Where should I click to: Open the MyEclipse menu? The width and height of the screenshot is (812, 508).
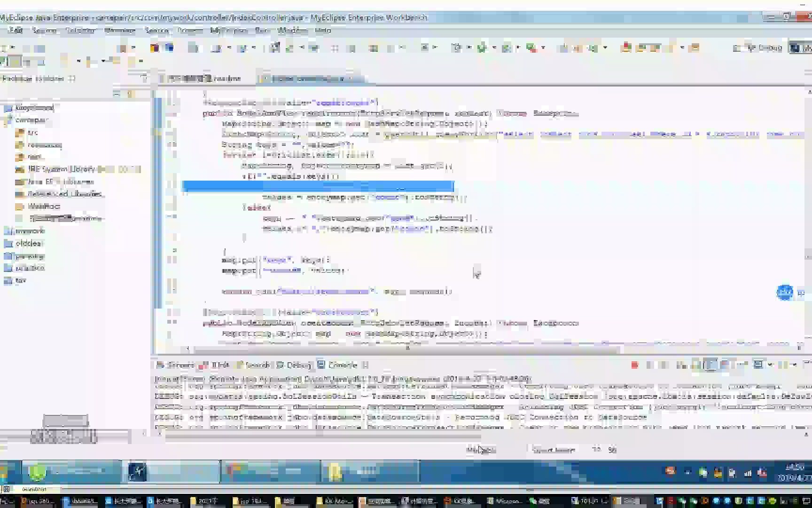tap(229, 30)
